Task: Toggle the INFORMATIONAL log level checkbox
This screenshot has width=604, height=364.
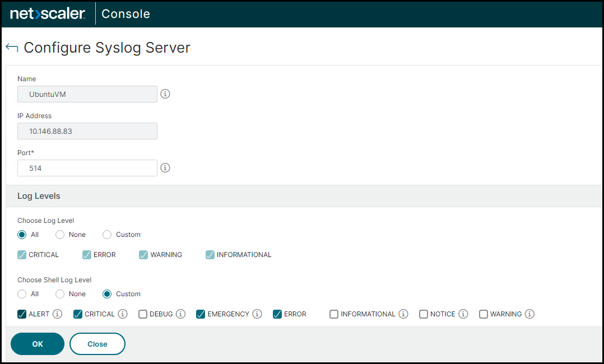Action: 210,255
